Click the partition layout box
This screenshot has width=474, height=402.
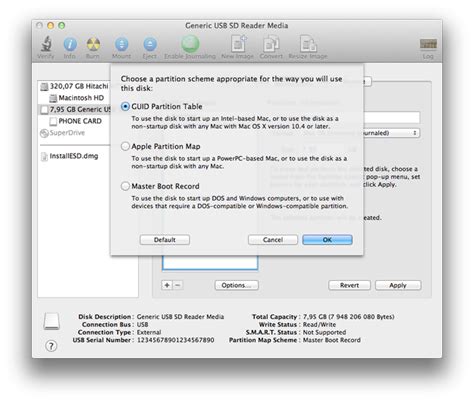[x=210, y=263]
